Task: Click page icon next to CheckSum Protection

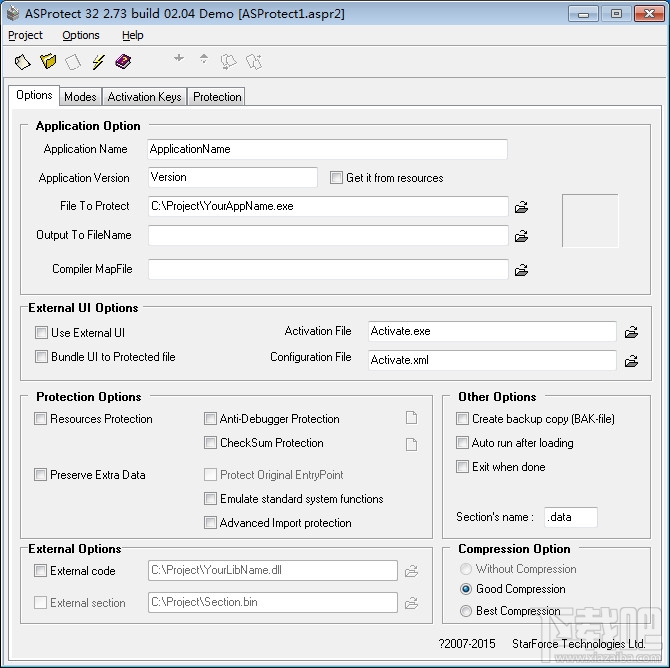Action: pyautogui.click(x=411, y=444)
